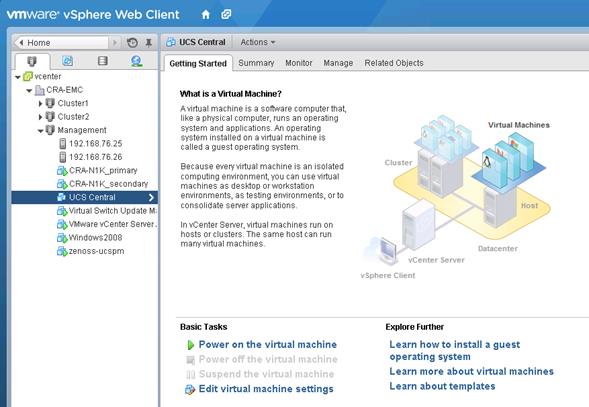Select VMware vCenter Server VM in tree
This screenshot has width=589, height=407.
pyautogui.click(x=113, y=224)
